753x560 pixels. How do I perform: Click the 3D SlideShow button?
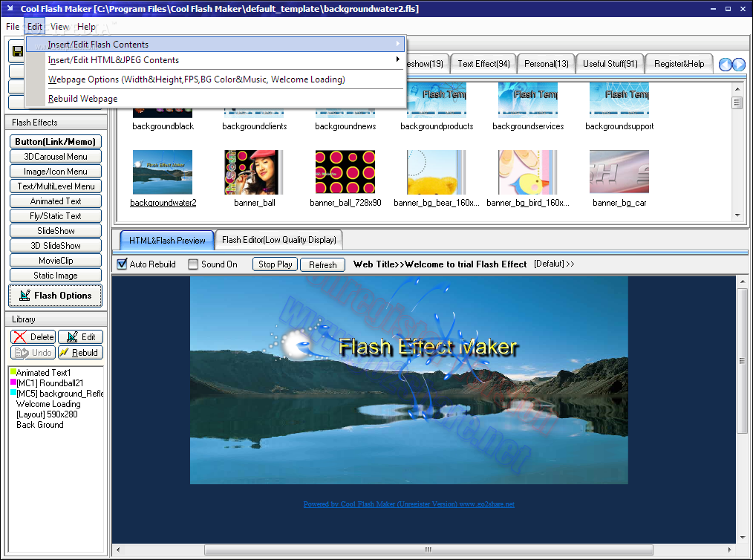click(55, 246)
